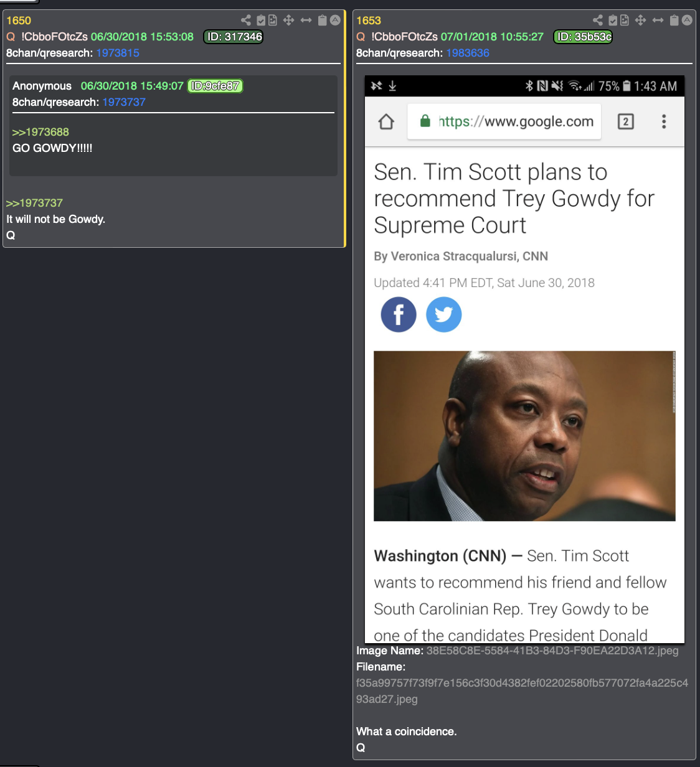Click the green padlock in the address bar
This screenshot has height=767, width=700.
point(425,121)
